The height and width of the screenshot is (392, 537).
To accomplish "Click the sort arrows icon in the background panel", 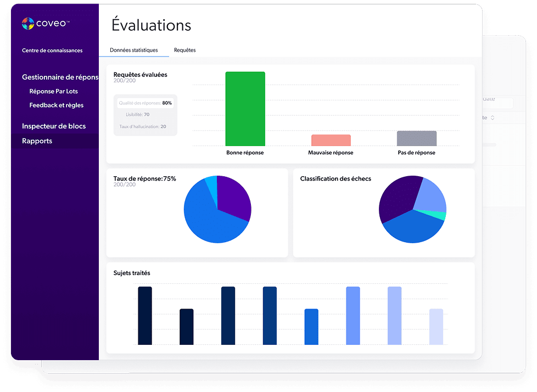I will (x=493, y=117).
